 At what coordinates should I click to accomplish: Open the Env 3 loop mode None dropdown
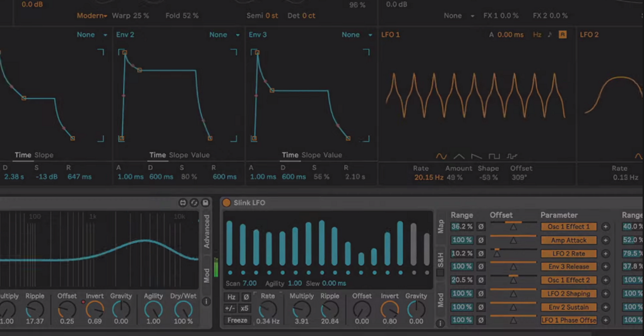(357, 35)
